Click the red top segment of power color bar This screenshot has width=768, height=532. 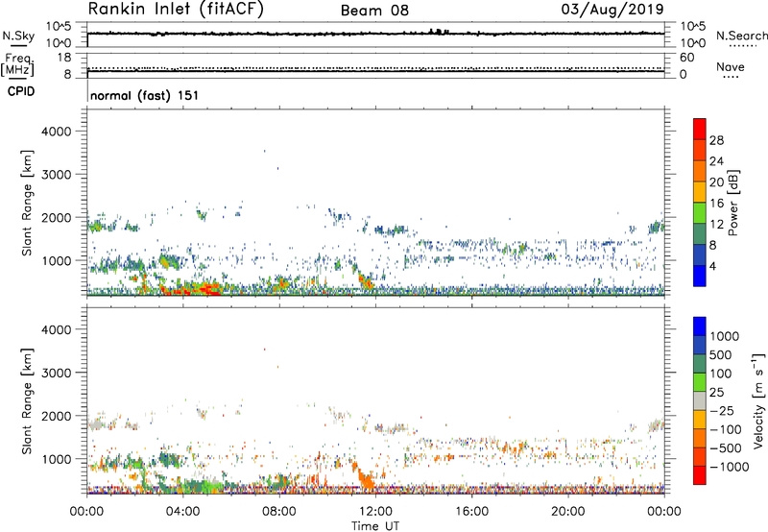(700, 129)
